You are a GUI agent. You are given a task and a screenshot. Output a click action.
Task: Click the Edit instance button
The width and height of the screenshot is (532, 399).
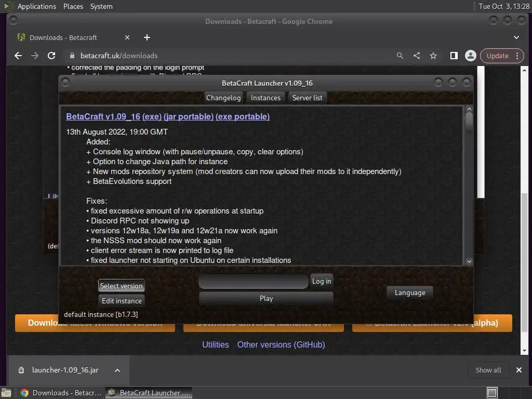122,301
